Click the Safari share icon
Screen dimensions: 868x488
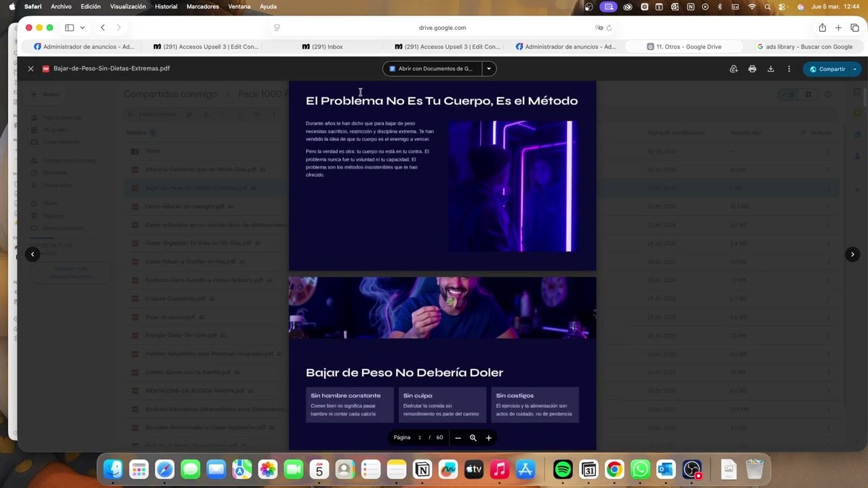click(x=822, y=28)
